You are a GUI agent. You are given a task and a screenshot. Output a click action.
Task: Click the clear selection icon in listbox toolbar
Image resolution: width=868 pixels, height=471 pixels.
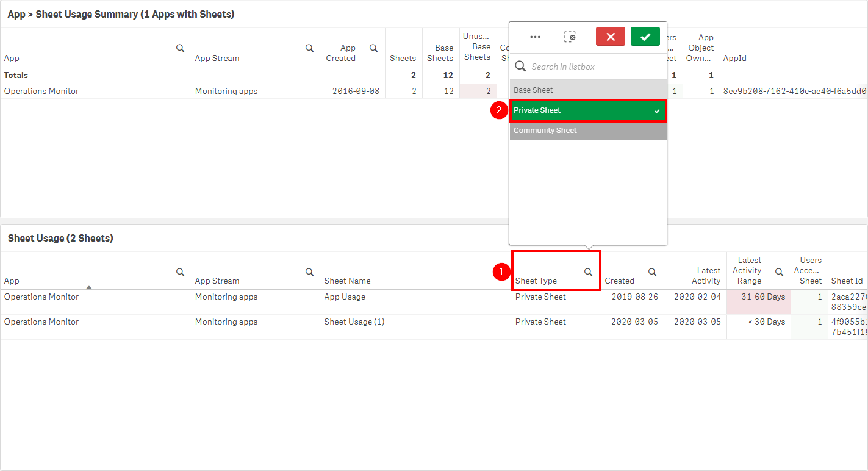tap(570, 37)
